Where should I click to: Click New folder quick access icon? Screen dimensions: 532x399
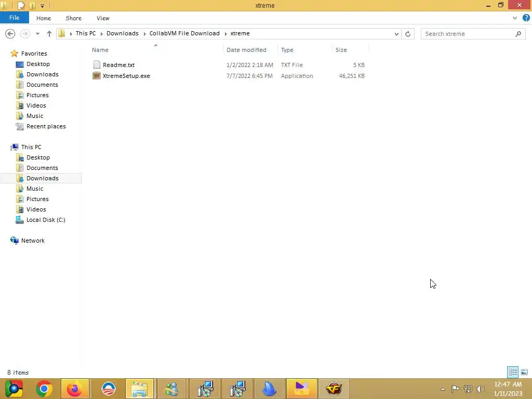(32, 5)
